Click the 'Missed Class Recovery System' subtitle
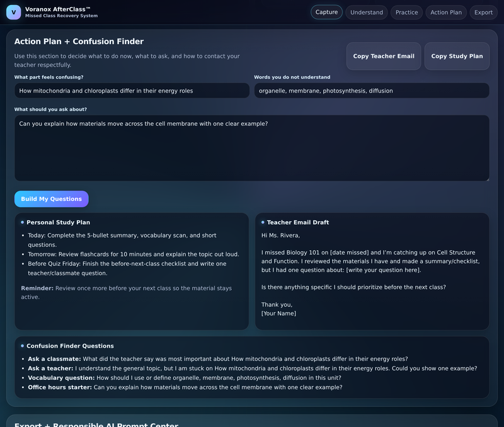504x427 pixels. pyautogui.click(x=61, y=16)
